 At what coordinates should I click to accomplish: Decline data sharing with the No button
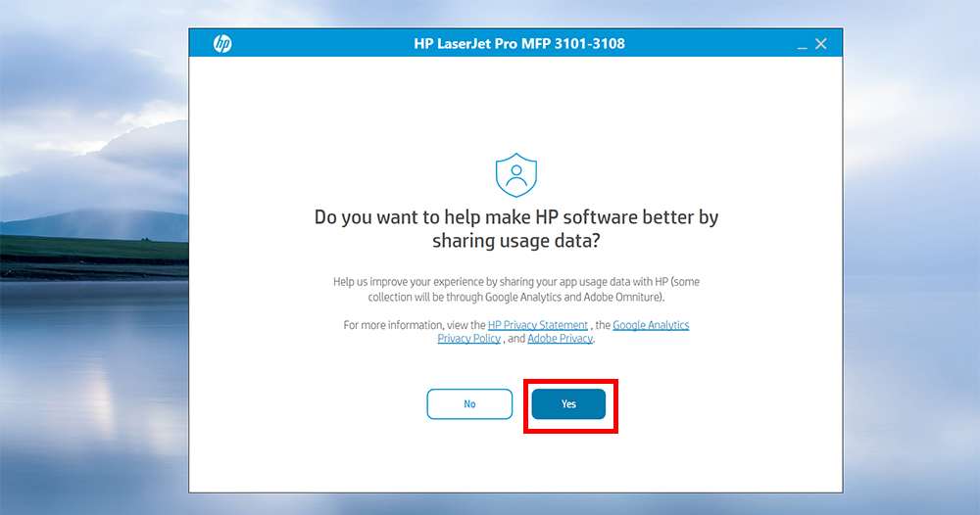pos(469,404)
